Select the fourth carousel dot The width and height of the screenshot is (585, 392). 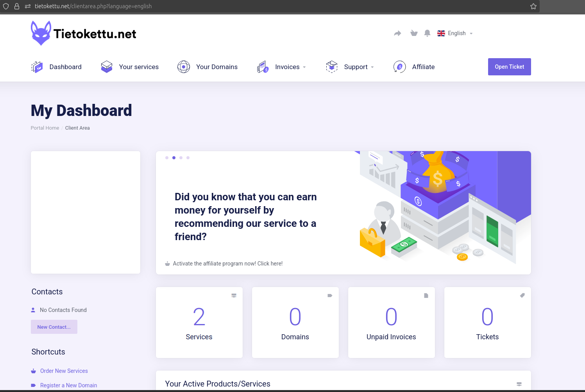click(x=188, y=158)
